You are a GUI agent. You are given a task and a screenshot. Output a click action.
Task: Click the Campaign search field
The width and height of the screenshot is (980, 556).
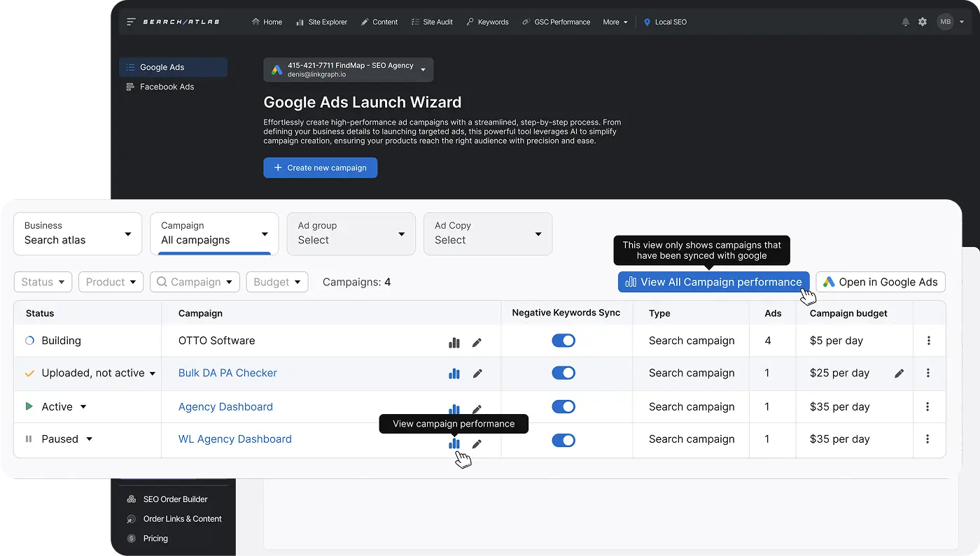click(x=195, y=282)
